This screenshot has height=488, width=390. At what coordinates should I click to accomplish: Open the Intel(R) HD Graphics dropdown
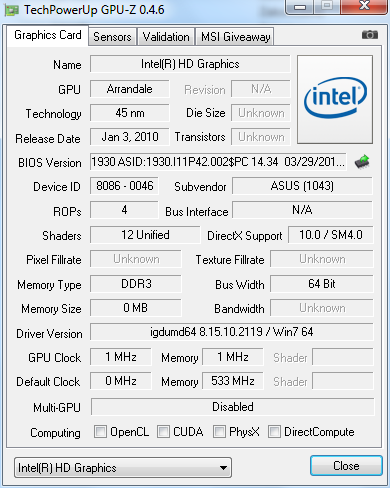click(123, 468)
